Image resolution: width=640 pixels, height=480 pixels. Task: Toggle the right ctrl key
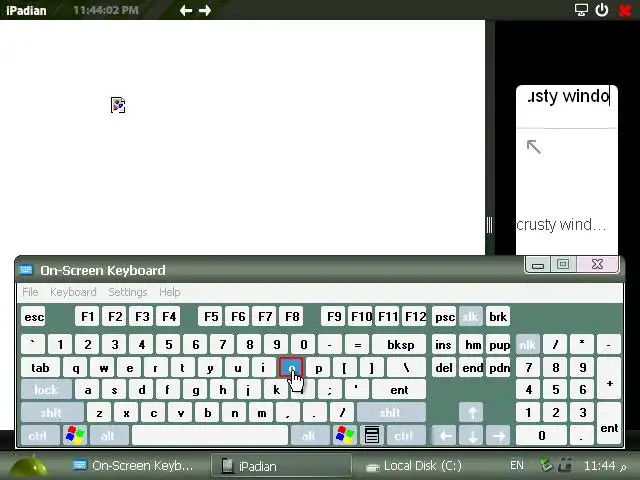pyautogui.click(x=404, y=436)
